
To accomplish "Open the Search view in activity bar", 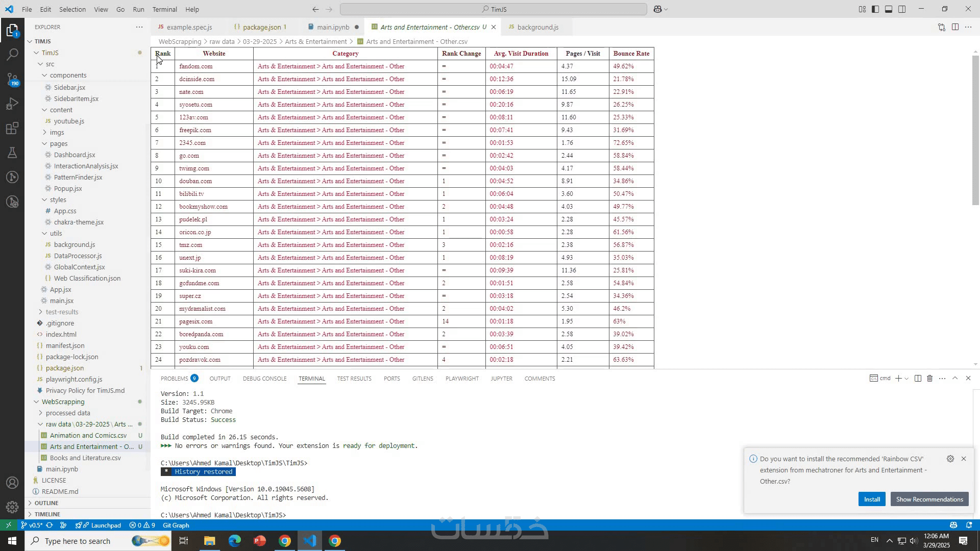I will [12, 54].
